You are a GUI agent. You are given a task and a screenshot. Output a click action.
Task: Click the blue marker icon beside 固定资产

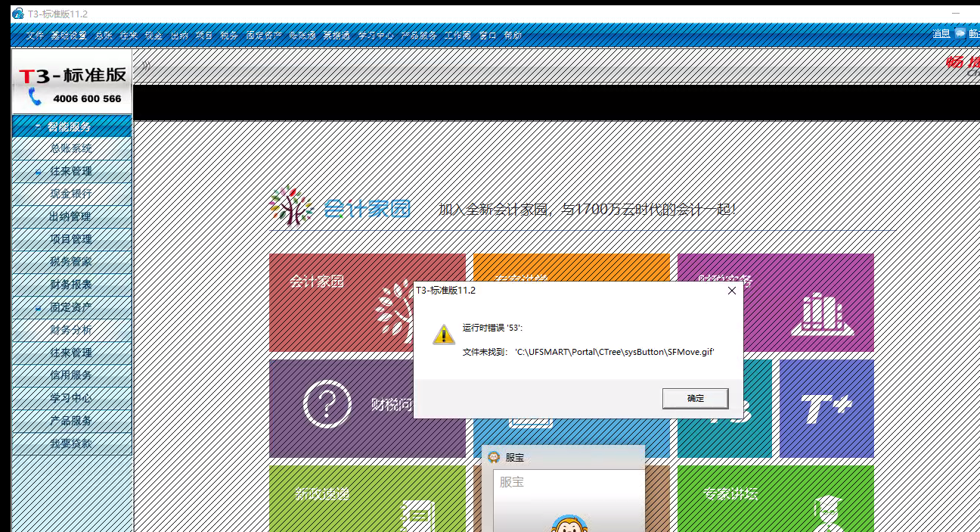tap(39, 308)
